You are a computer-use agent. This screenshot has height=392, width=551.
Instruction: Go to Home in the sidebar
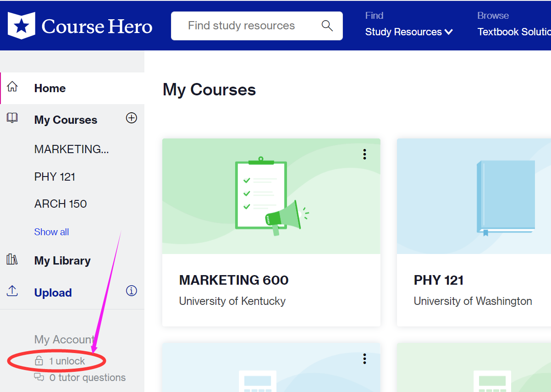[x=50, y=88]
